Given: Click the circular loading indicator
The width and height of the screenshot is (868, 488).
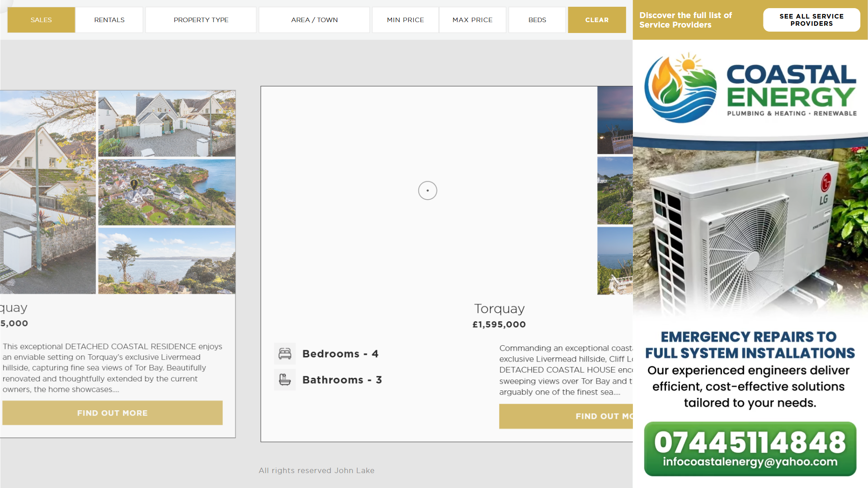Looking at the screenshot, I should [x=427, y=191].
